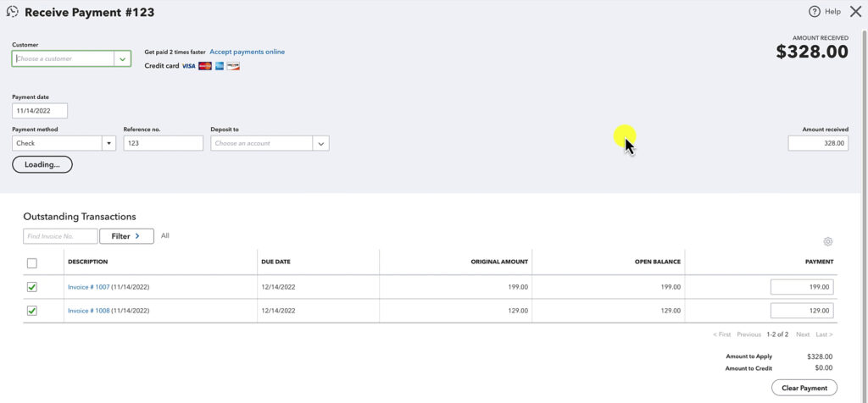Open the table settings gear icon
This screenshot has width=868, height=403.
tap(827, 241)
